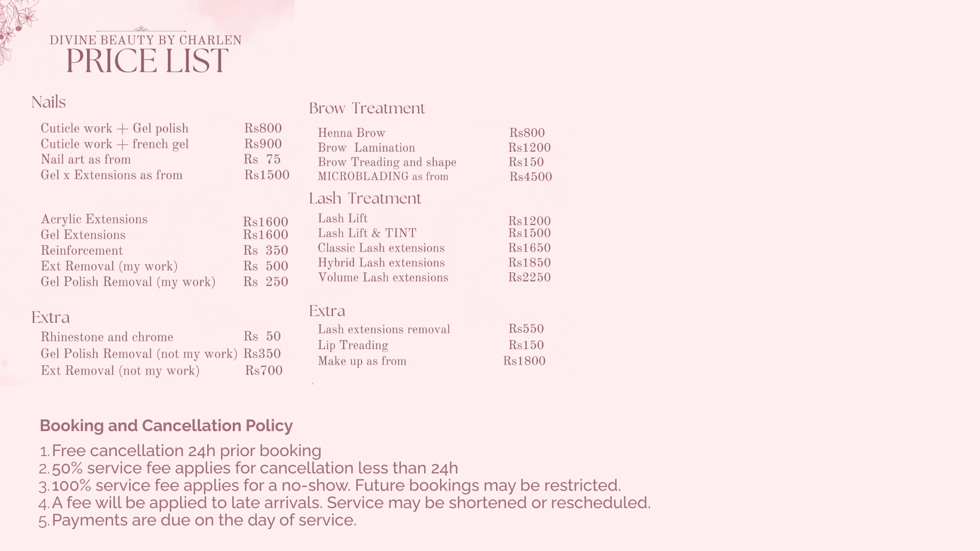Select the Lash Treatment section heading

click(x=365, y=198)
